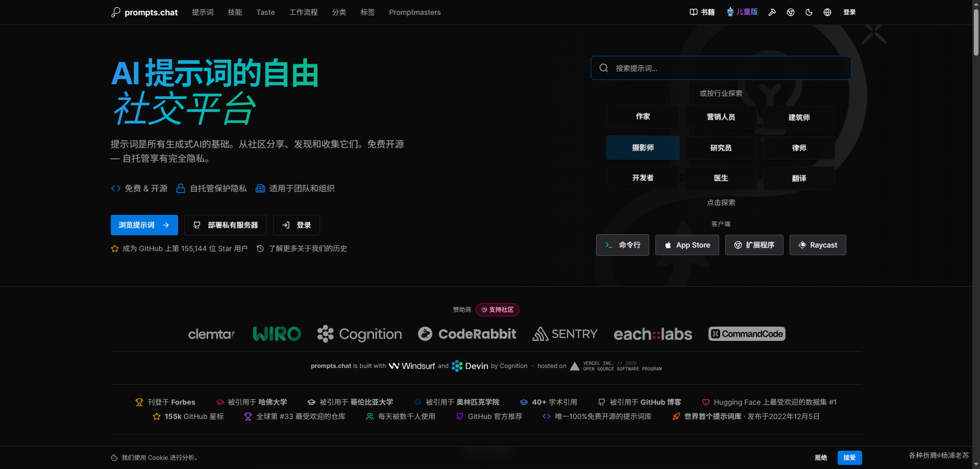Open the GitHub Star 用户 link
The image size is (980, 469).
point(179,249)
